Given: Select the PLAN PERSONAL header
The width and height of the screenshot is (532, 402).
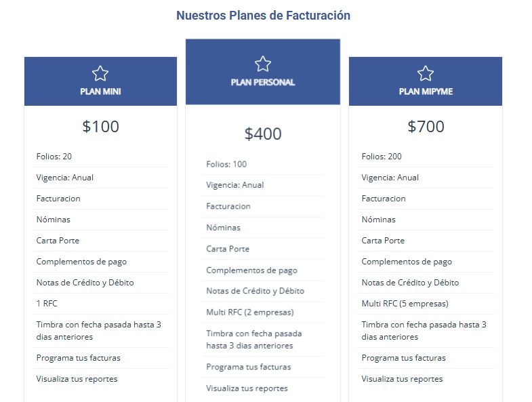Looking at the screenshot, I should (263, 82).
